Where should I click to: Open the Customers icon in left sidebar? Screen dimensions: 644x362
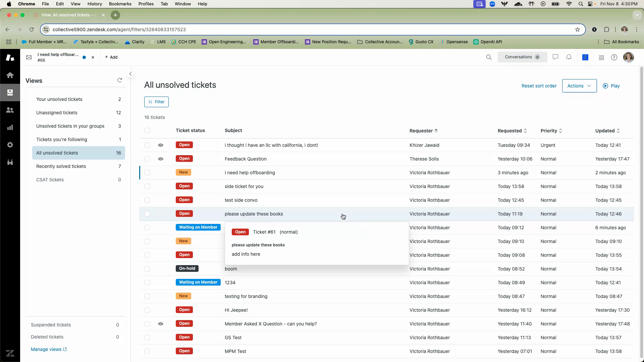click(10, 110)
